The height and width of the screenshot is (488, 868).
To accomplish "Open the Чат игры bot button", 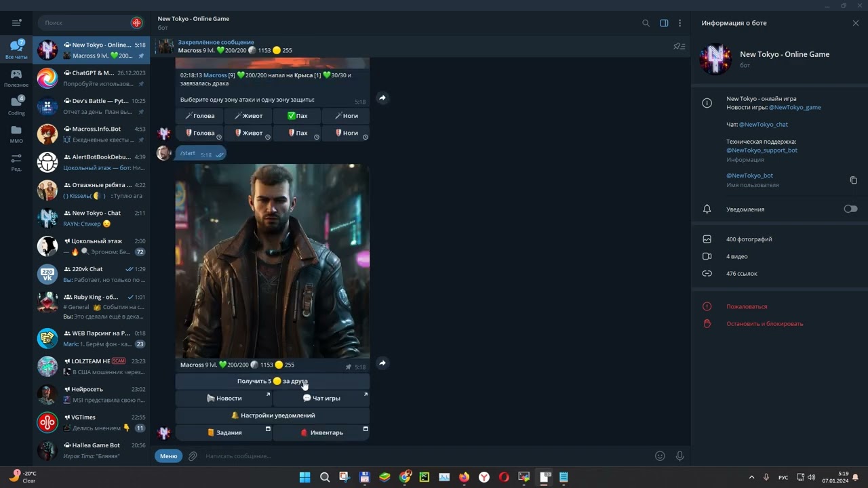I will [x=321, y=399].
